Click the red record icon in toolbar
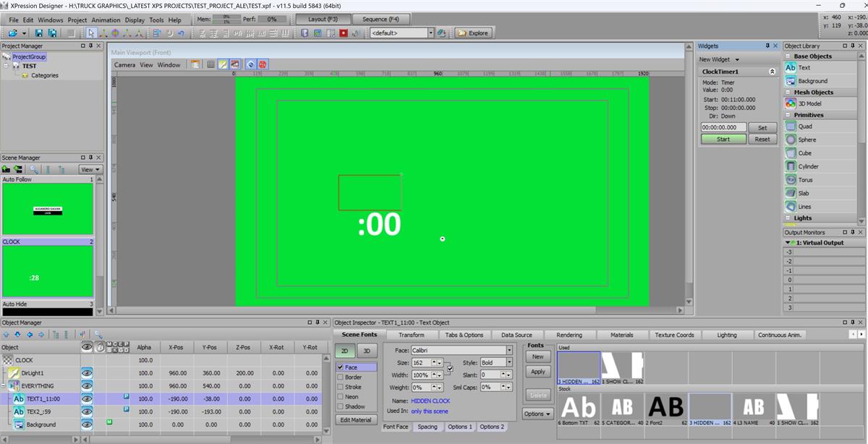 click(344, 33)
